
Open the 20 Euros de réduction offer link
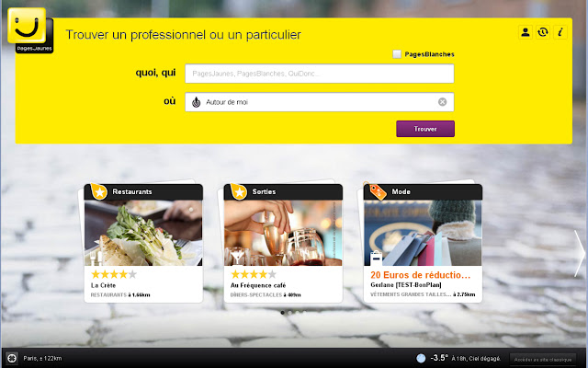pos(421,275)
